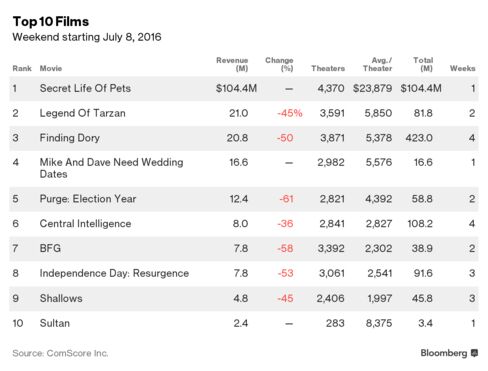Click the Avg./Theater column header

point(377,64)
